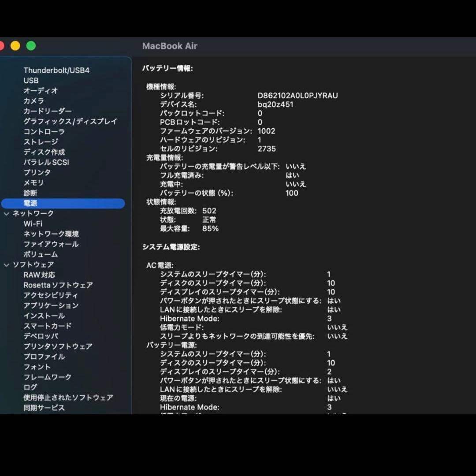
Task: Select ソフトウェア category row
Action: 33,265
